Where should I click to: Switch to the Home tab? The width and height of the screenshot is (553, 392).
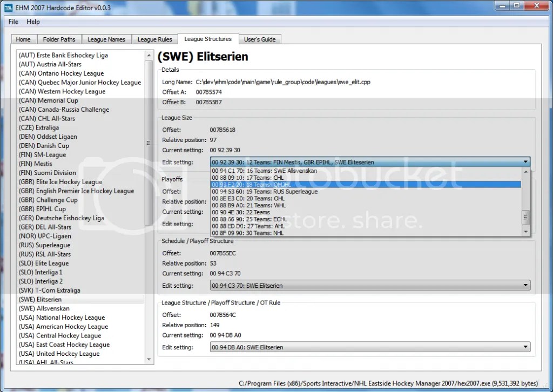23,39
